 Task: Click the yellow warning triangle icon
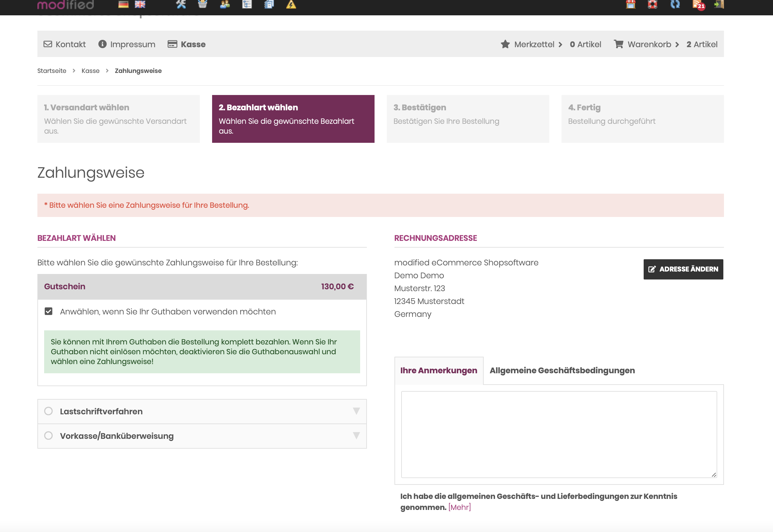[x=291, y=4]
